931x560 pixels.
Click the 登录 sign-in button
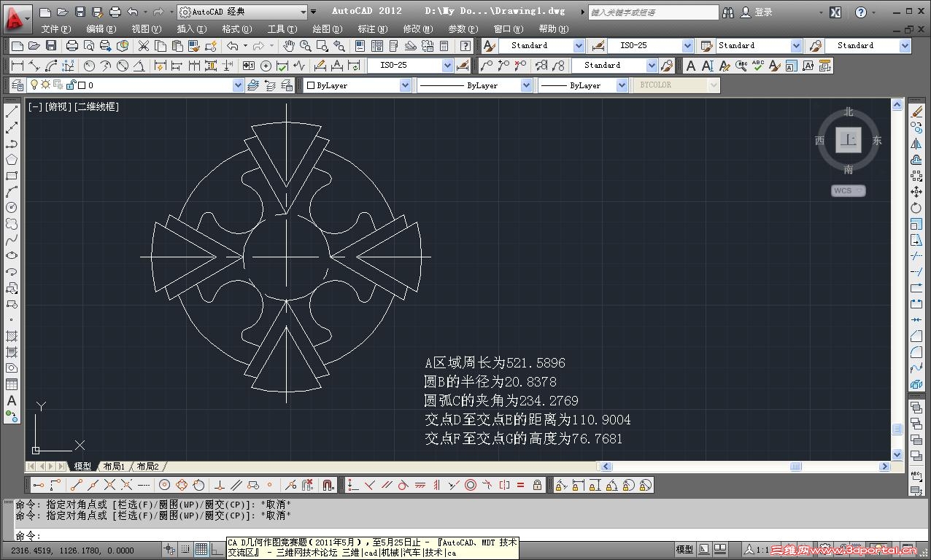[x=763, y=12]
